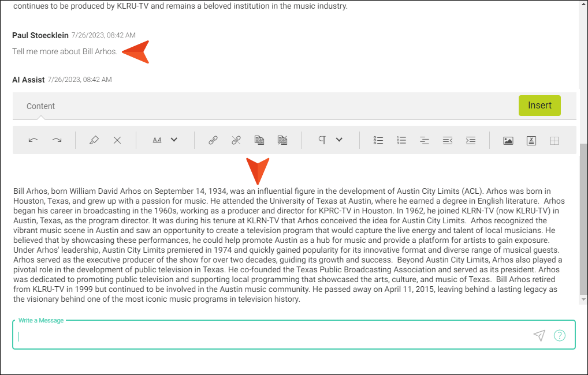
Task: Click the text 'Tell me more about Bill Arhos.'
Action: coord(65,51)
